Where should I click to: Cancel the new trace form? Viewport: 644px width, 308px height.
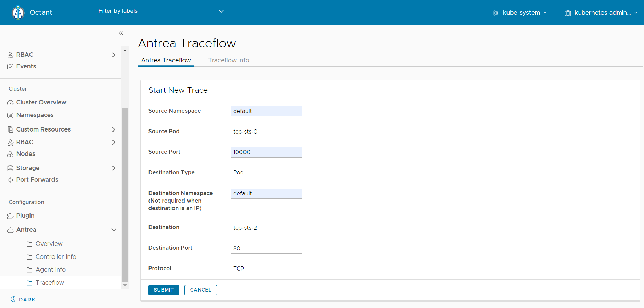point(201,290)
